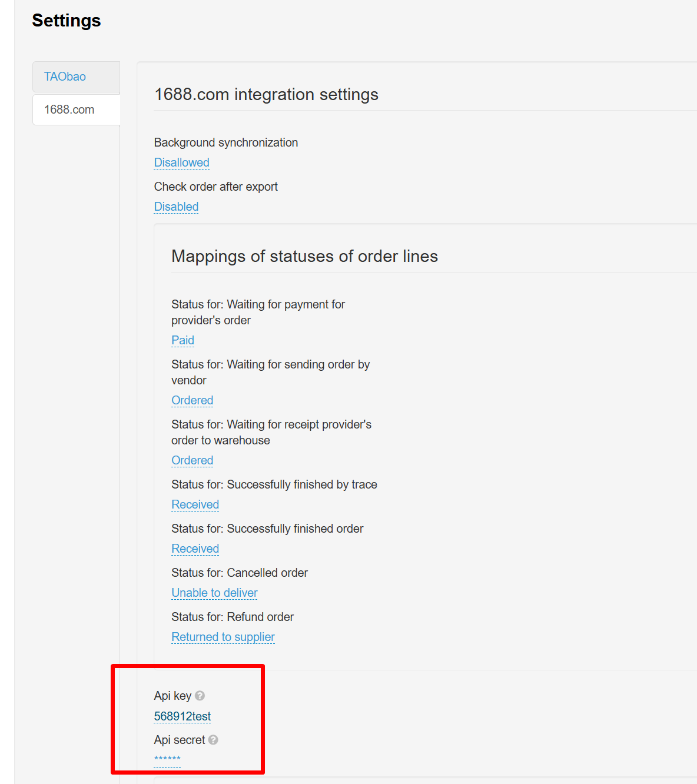Click the help icon beside Api secret
The image size is (697, 784).
pos(213,740)
